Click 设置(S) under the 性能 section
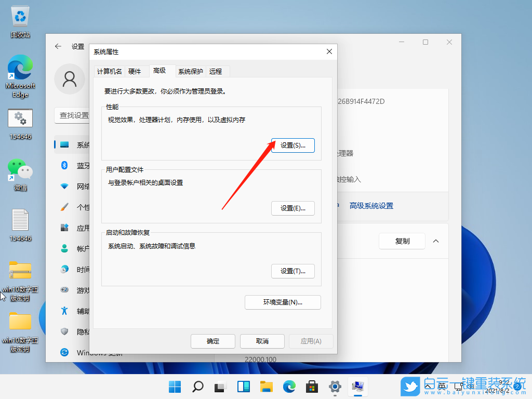Image resolution: width=532 pixels, height=399 pixels. pyautogui.click(x=292, y=145)
